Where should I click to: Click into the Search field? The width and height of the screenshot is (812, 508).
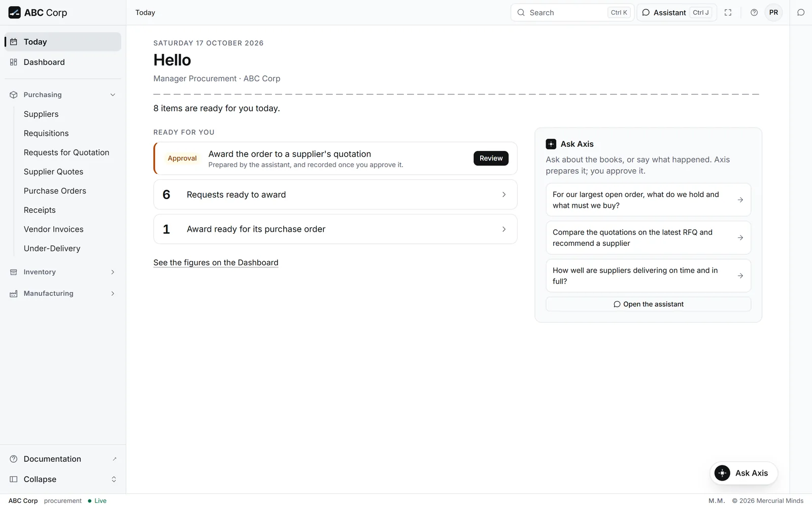pyautogui.click(x=572, y=13)
